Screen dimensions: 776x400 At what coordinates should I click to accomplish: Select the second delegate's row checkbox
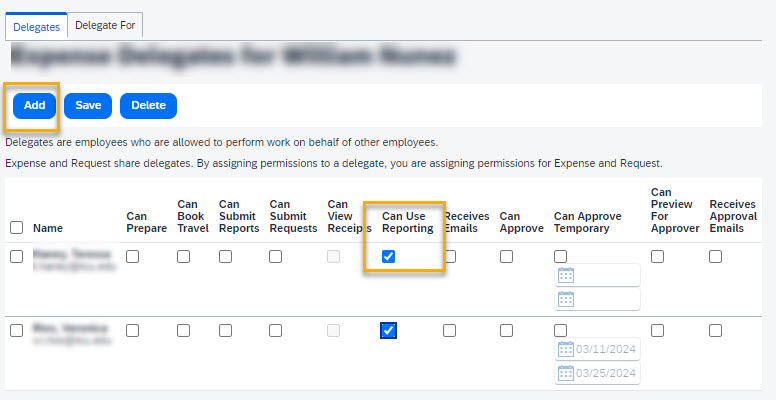point(16,331)
